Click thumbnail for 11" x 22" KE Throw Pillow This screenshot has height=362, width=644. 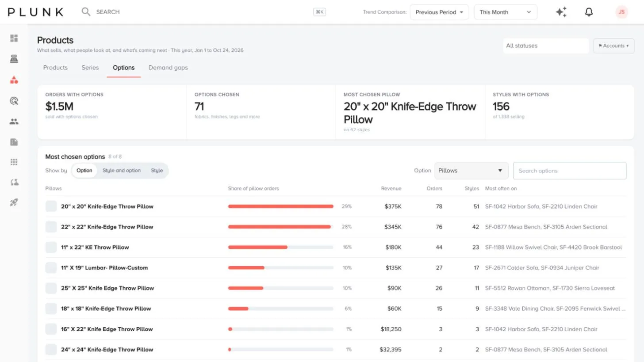pyautogui.click(x=51, y=247)
